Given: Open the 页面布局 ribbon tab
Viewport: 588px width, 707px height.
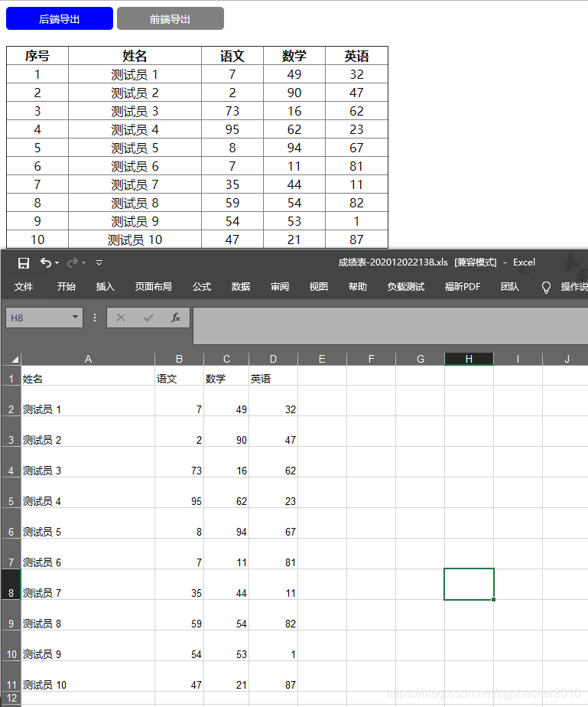Looking at the screenshot, I should (x=153, y=287).
